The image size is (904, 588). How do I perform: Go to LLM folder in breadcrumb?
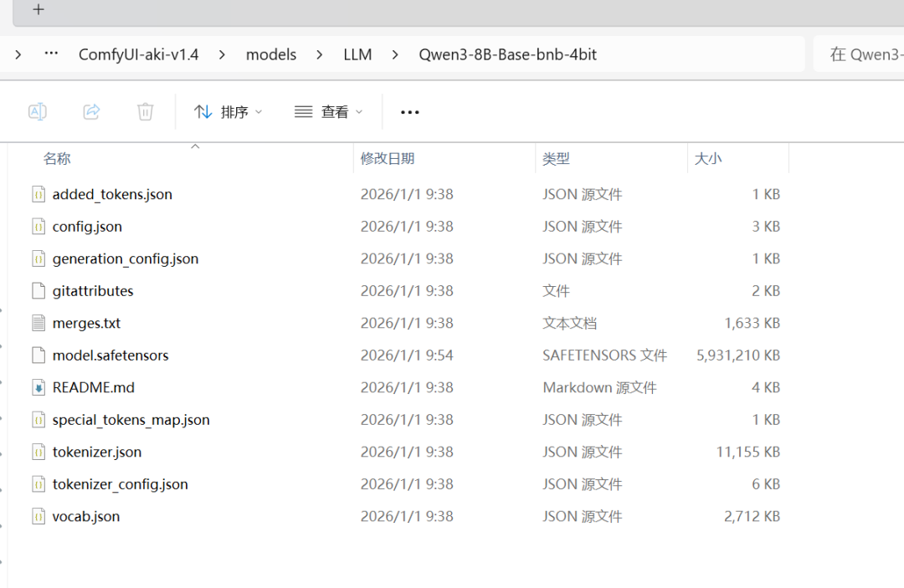pos(357,54)
